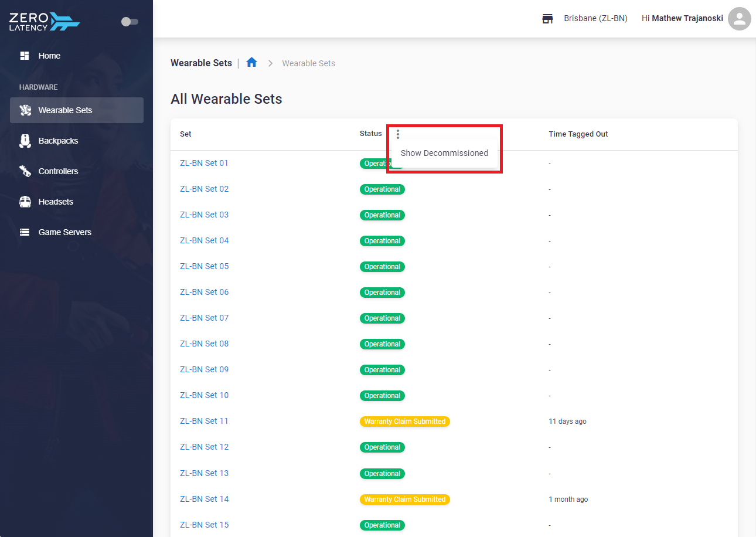Image resolution: width=756 pixels, height=537 pixels.
Task: Click the user avatar icon
Action: (740, 19)
